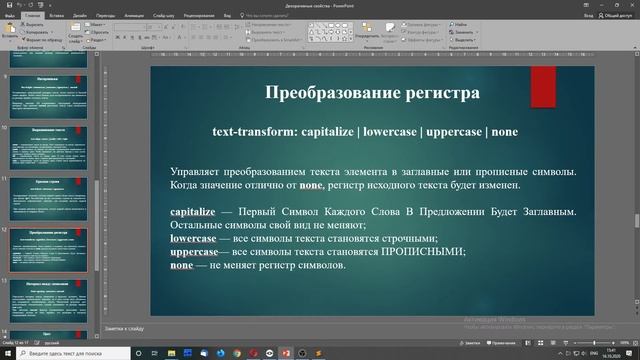Open the Windows Start menu
Screen dimensions: 640x360
(x=8, y=353)
